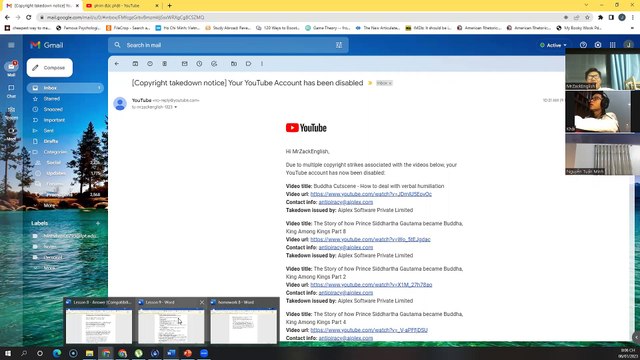Bookmark this page with star icon
Screen dimensions: 640x360
(x=587, y=18)
